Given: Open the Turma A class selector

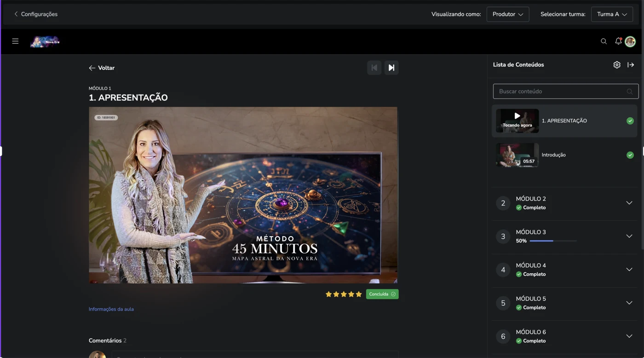Looking at the screenshot, I should [612, 14].
